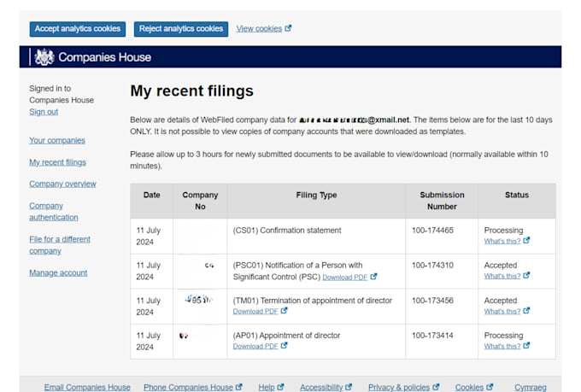This screenshot has width=581, height=392.
Task: Click the external icon after Help
Action: coord(281,387)
